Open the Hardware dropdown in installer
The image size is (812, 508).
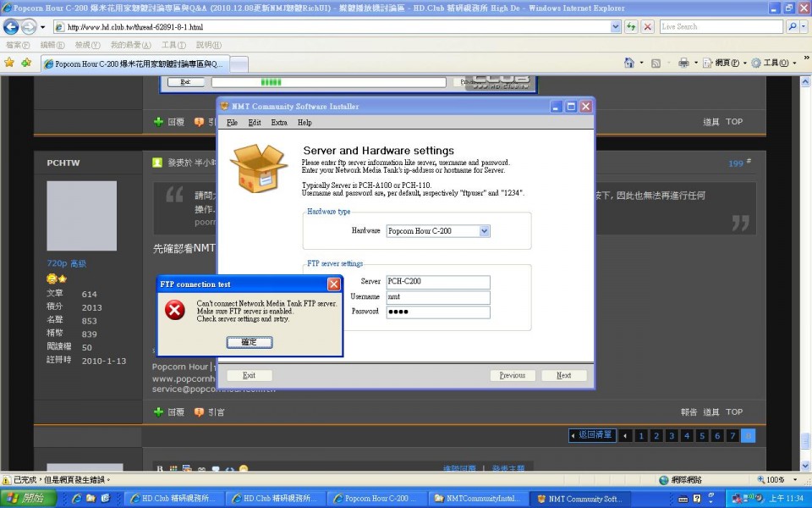(484, 231)
